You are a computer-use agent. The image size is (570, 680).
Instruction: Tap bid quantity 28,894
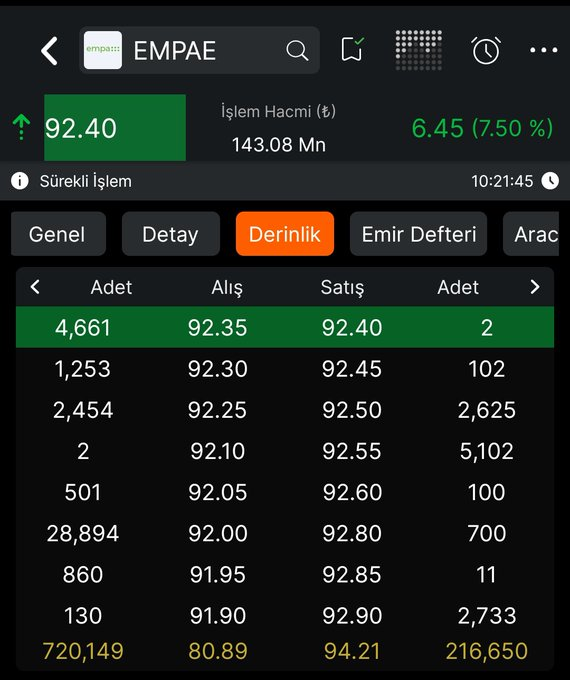coord(83,533)
